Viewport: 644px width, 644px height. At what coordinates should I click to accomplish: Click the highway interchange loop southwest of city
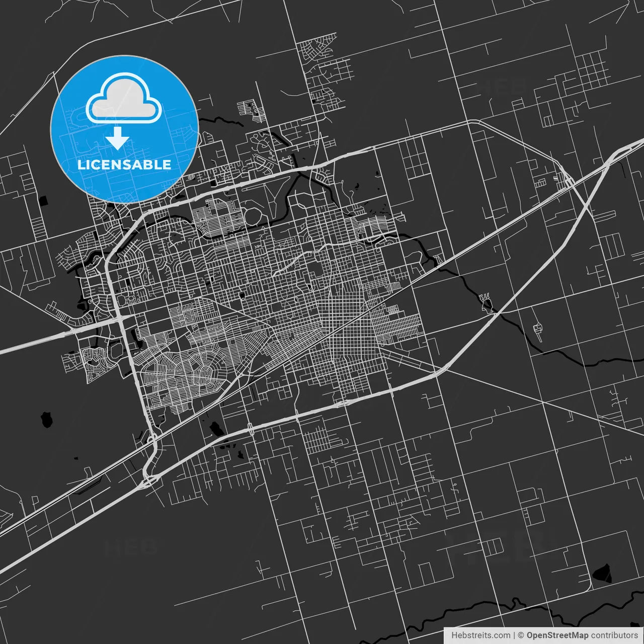click(151, 460)
